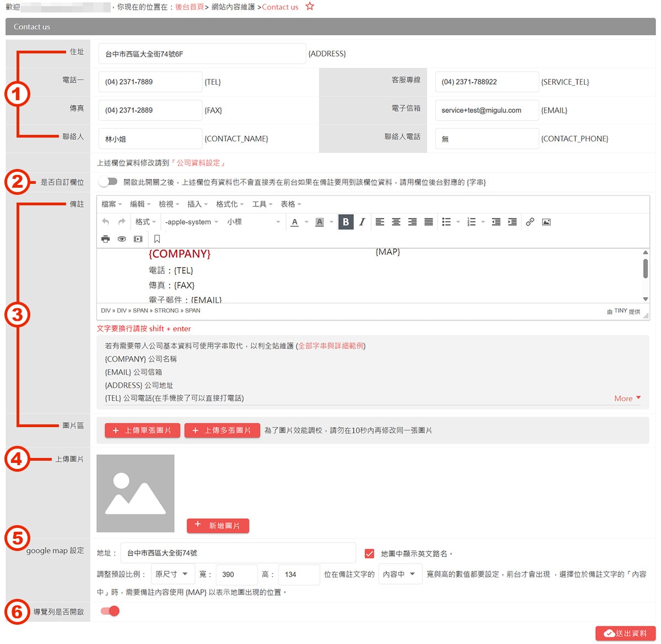
Task: Open the -apple-system font family dropdown
Action: pyautogui.click(x=192, y=222)
